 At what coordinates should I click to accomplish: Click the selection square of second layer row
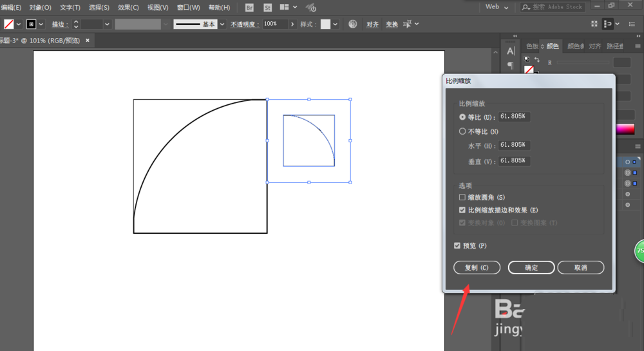[x=635, y=173]
